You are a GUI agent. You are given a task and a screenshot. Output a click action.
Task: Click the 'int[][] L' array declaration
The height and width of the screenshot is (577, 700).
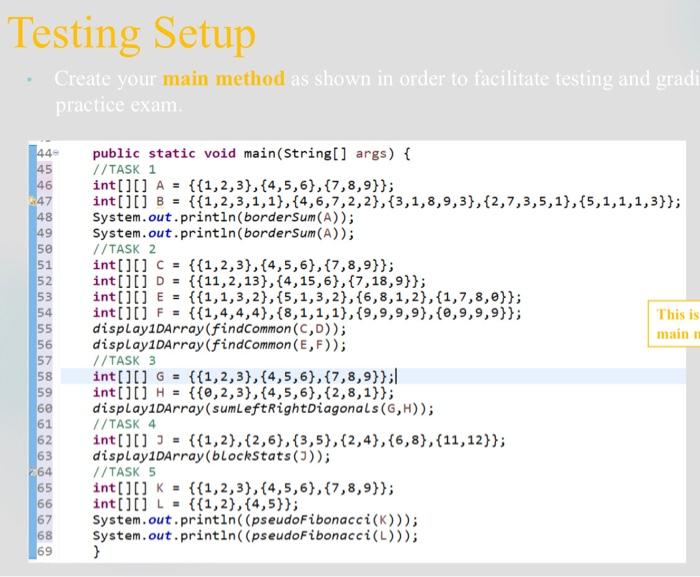pyautogui.click(x=196, y=504)
